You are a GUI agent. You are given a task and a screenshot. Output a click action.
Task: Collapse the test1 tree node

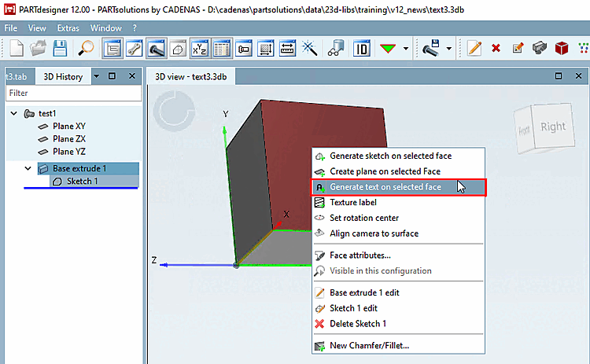click(x=14, y=113)
